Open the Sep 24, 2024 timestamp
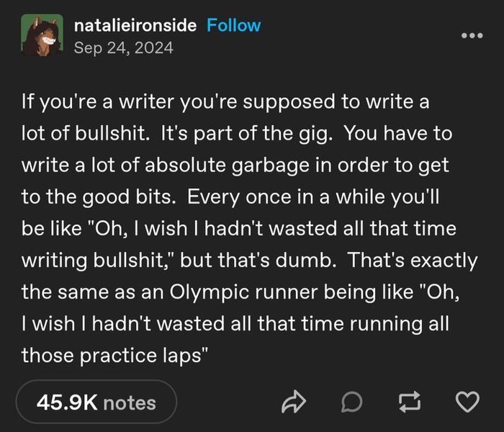This screenshot has height=432, width=504. [123, 48]
